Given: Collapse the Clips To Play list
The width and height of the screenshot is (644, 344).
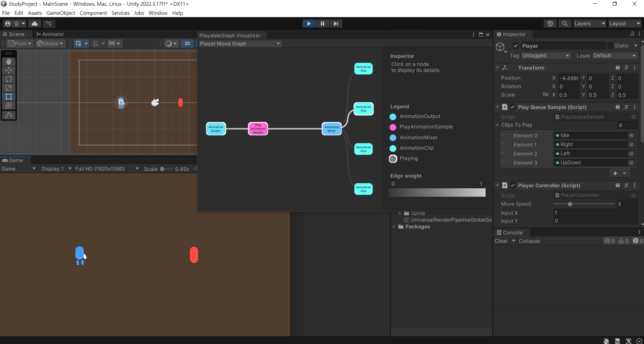Looking at the screenshot, I should point(497,125).
